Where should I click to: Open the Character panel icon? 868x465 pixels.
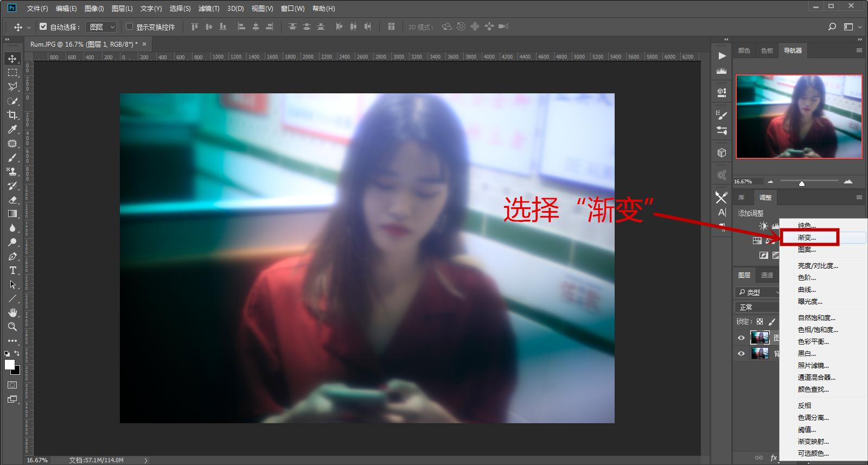[x=722, y=212]
